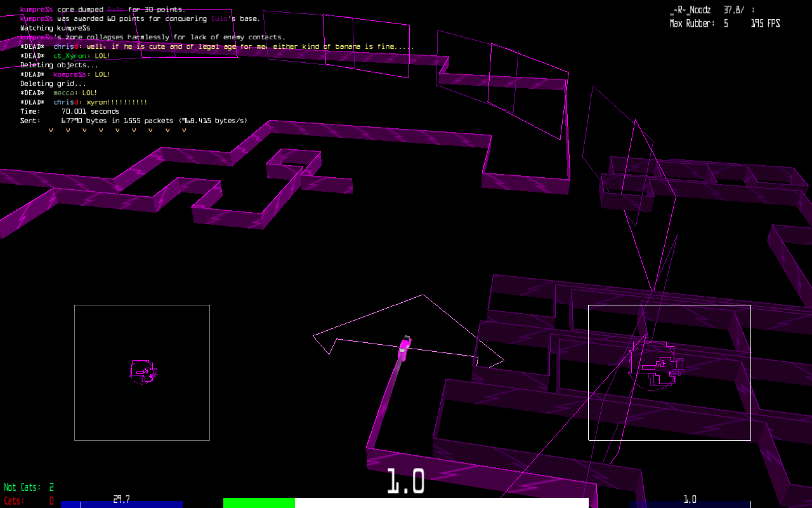Click the 'Not Cats: 2' team score
The width and height of the screenshot is (812, 508).
tap(29, 488)
